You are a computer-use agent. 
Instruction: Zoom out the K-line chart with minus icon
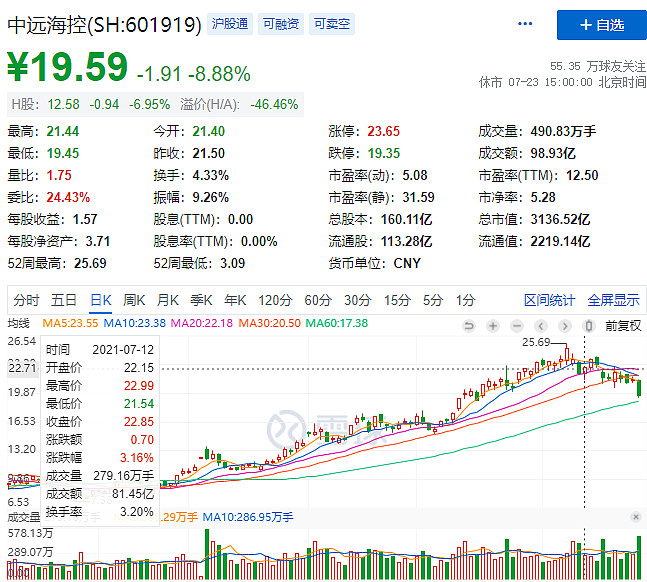click(x=517, y=326)
